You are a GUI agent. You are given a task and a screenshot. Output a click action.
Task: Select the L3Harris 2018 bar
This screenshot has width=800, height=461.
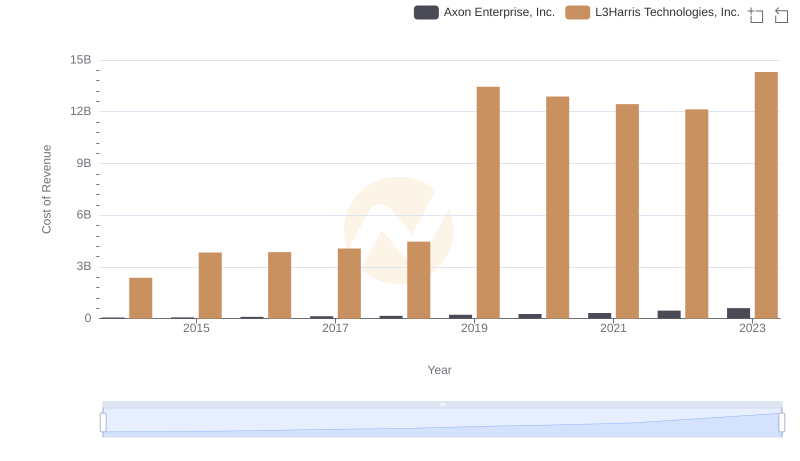(419, 280)
